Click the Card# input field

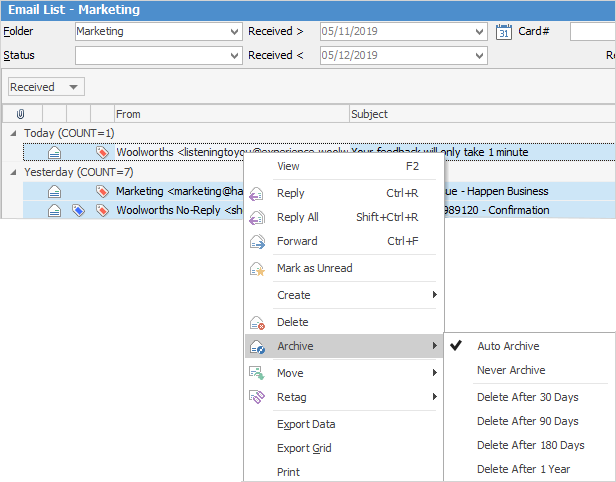tap(592, 31)
